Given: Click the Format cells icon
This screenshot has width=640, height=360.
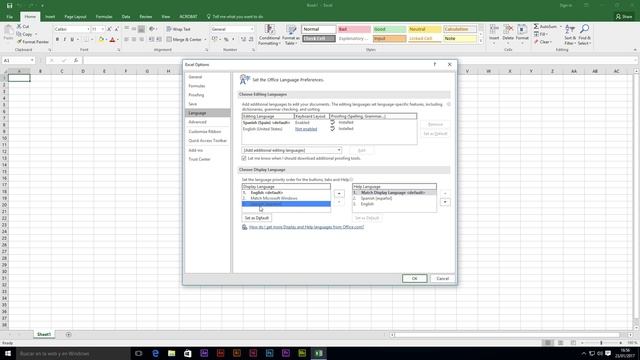Looking at the screenshot, I should [x=522, y=29].
